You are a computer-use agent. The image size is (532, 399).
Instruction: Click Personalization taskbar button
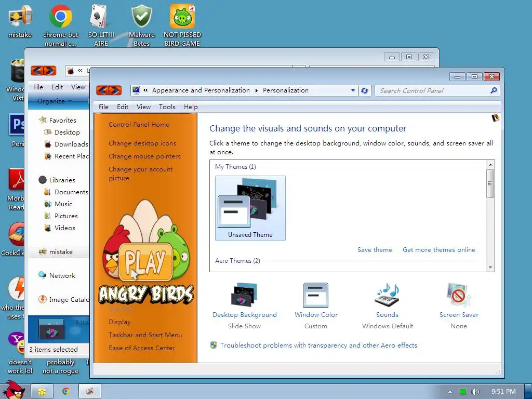tap(90, 391)
